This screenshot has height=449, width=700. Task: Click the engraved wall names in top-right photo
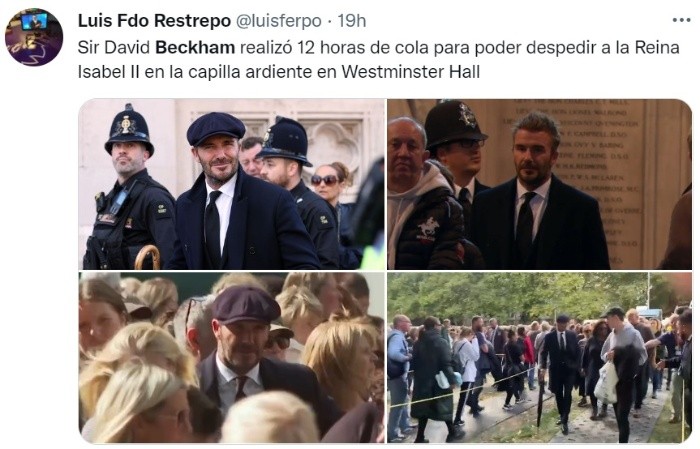click(594, 179)
